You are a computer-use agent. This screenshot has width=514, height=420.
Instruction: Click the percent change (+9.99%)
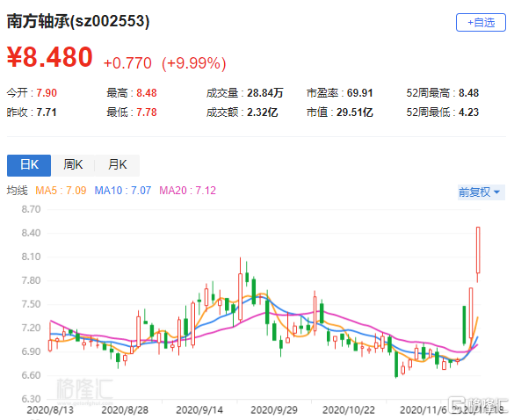pos(193,63)
